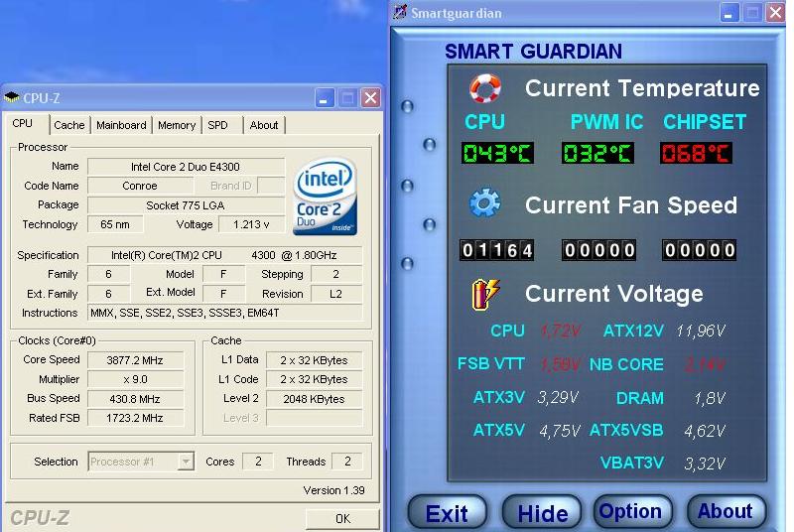Click the blue gear Fan Speed icon
The image size is (794, 532).
click(484, 203)
